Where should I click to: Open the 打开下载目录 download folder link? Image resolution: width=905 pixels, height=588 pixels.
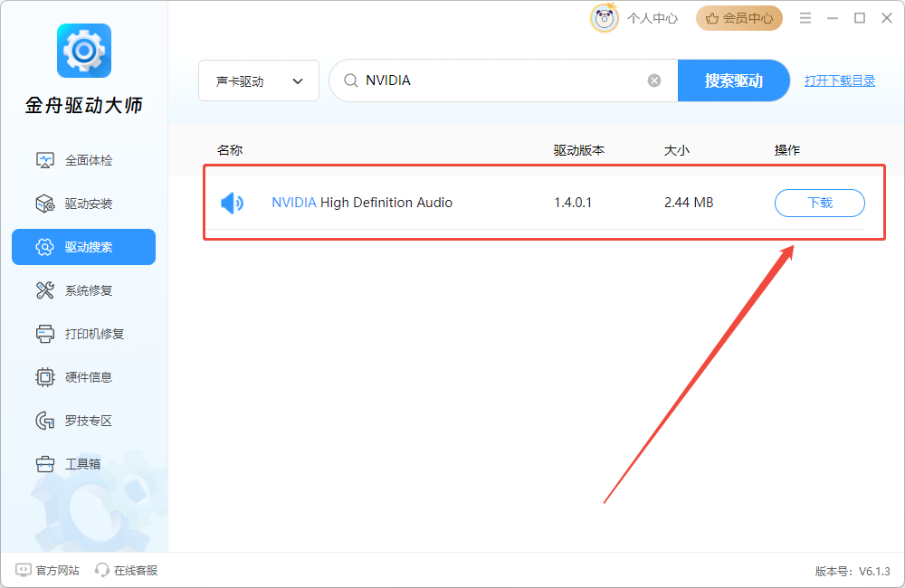[840, 81]
